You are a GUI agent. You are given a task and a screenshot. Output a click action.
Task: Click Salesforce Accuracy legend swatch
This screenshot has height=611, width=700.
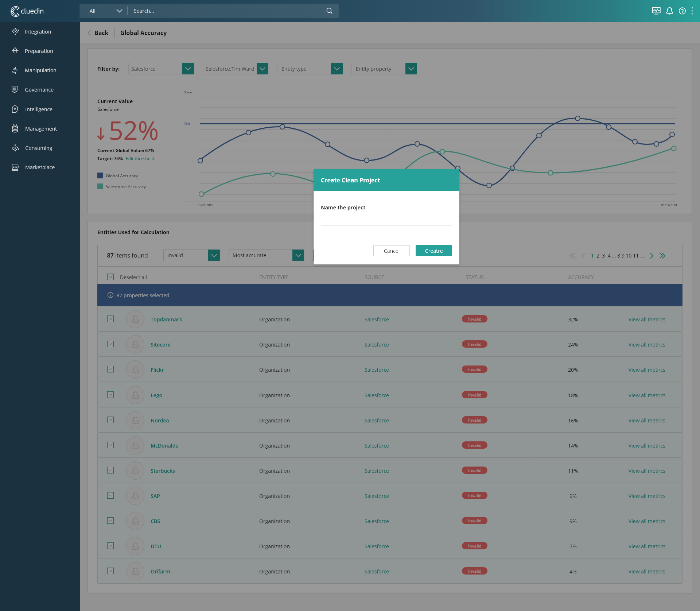point(100,186)
